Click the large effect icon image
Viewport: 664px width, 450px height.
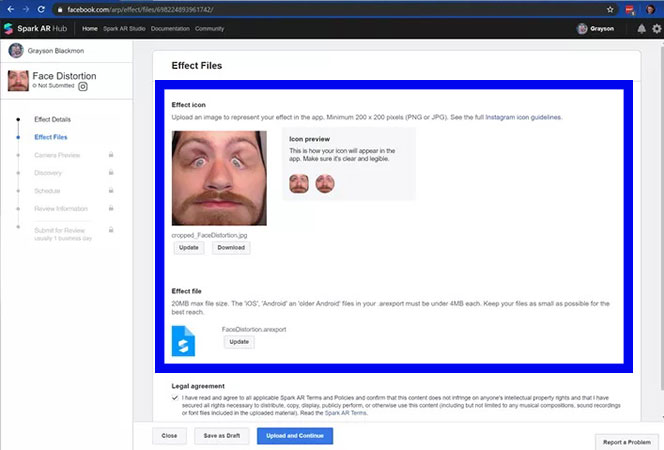[219, 178]
